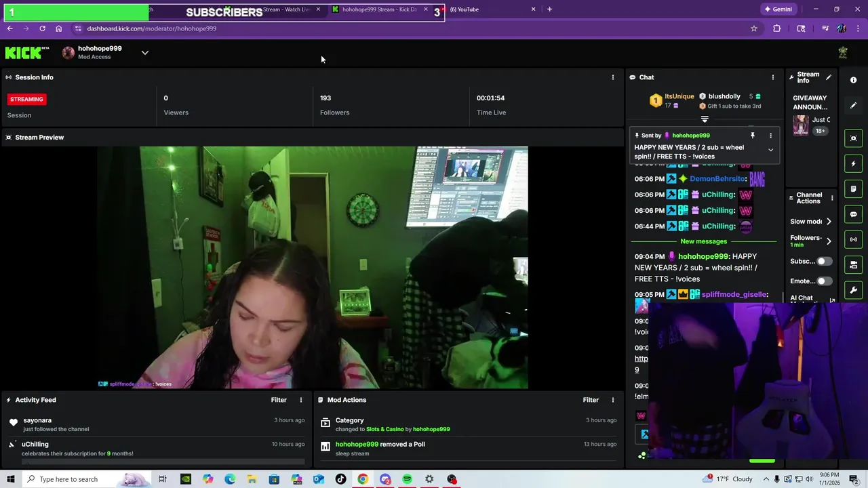Viewport: 868px width, 488px height.
Task: Open the Chat panel three-dot menu
Action: pyautogui.click(x=772, y=77)
